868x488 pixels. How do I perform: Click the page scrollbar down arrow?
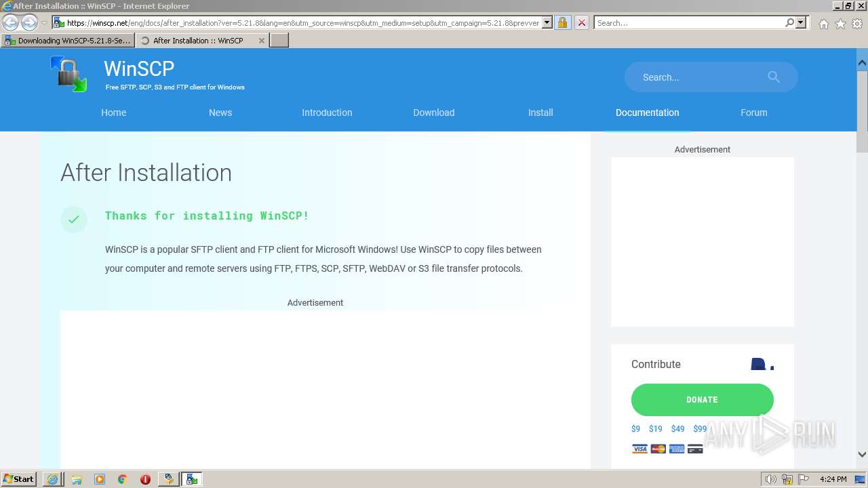coord(862,454)
